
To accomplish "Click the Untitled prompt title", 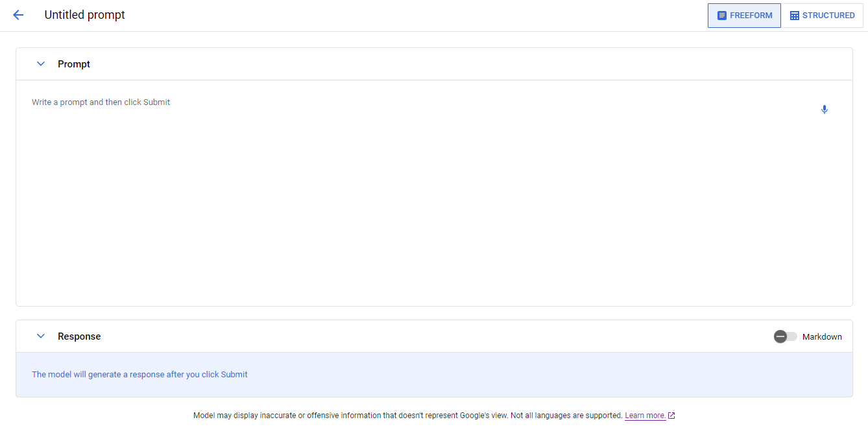I will click(84, 15).
